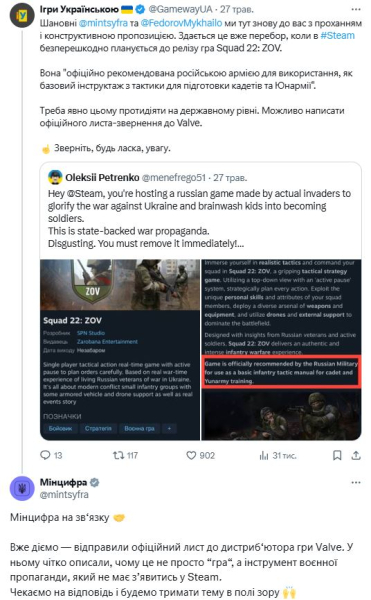Open GamewayUA profile avatar
371x600 pixels.
[22, 16]
